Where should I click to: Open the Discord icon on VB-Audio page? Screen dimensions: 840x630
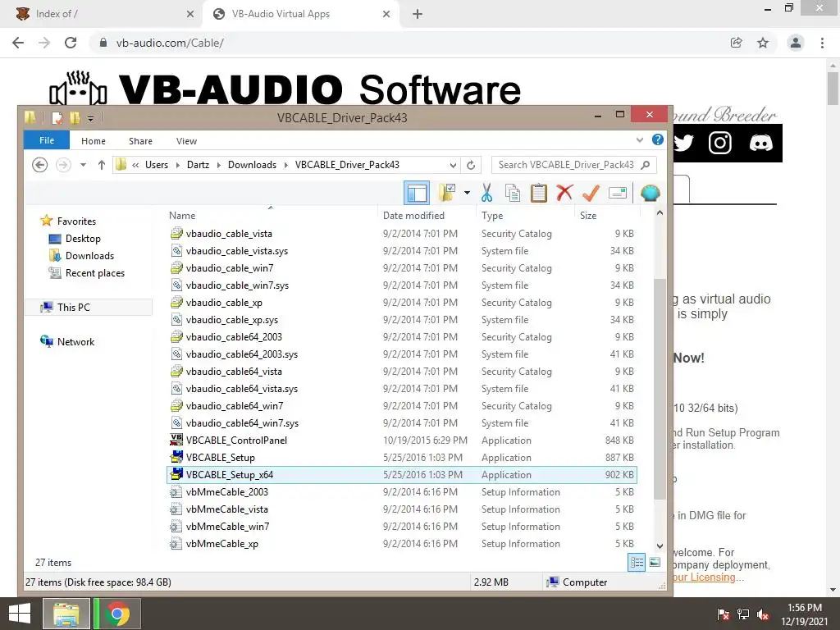coord(760,143)
